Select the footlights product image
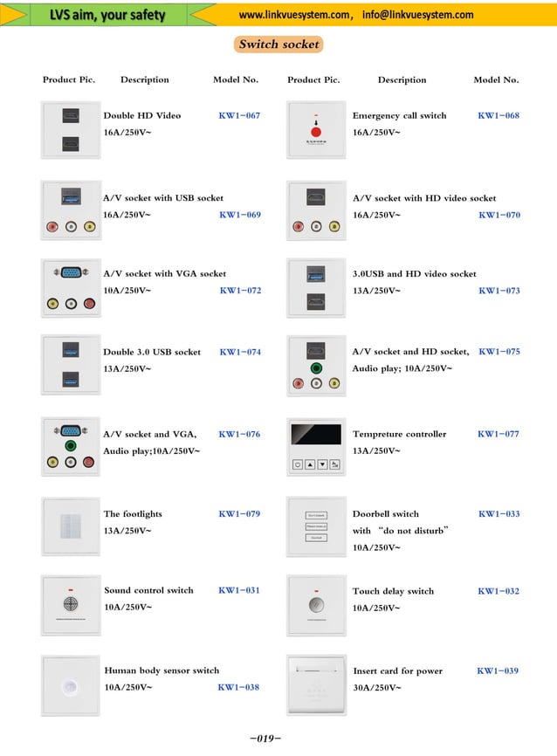 70,526
